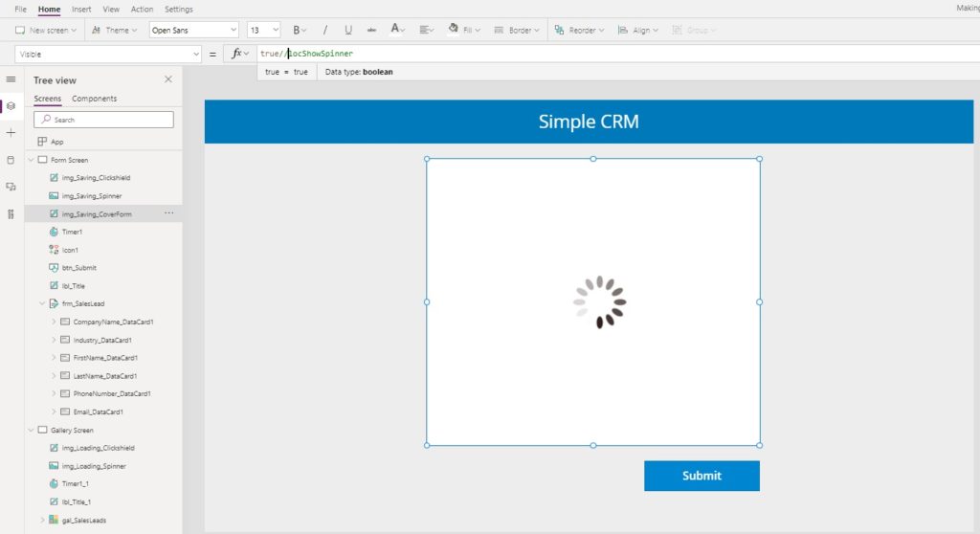Open the Insert plus icon in sidebar

[11, 133]
